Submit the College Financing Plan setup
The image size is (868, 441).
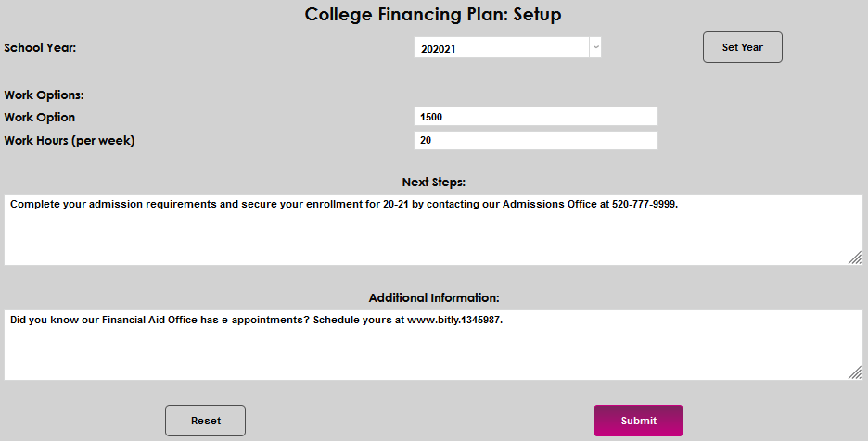(x=638, y=421)
